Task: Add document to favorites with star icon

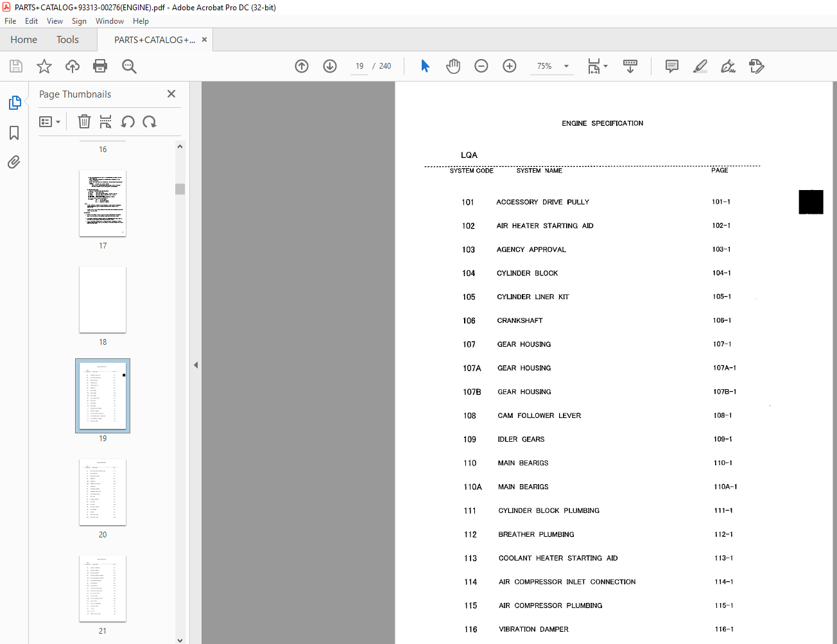Action: (x=44, y=66)
